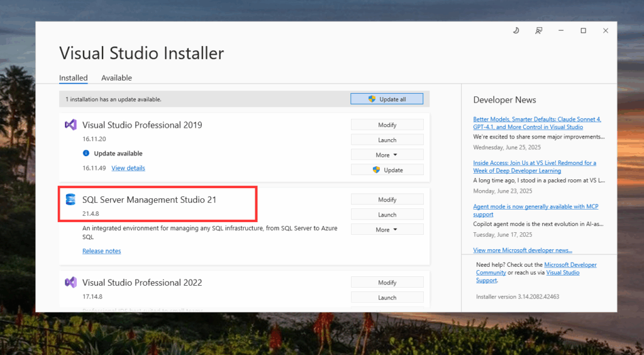
Task: Click the Developer News heading
Action: click(504, 100)
